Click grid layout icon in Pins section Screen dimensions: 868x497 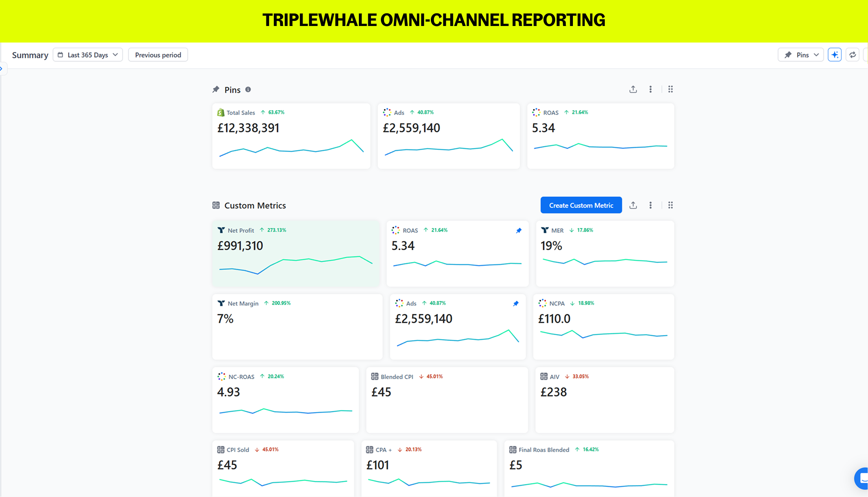coord(670,89)
